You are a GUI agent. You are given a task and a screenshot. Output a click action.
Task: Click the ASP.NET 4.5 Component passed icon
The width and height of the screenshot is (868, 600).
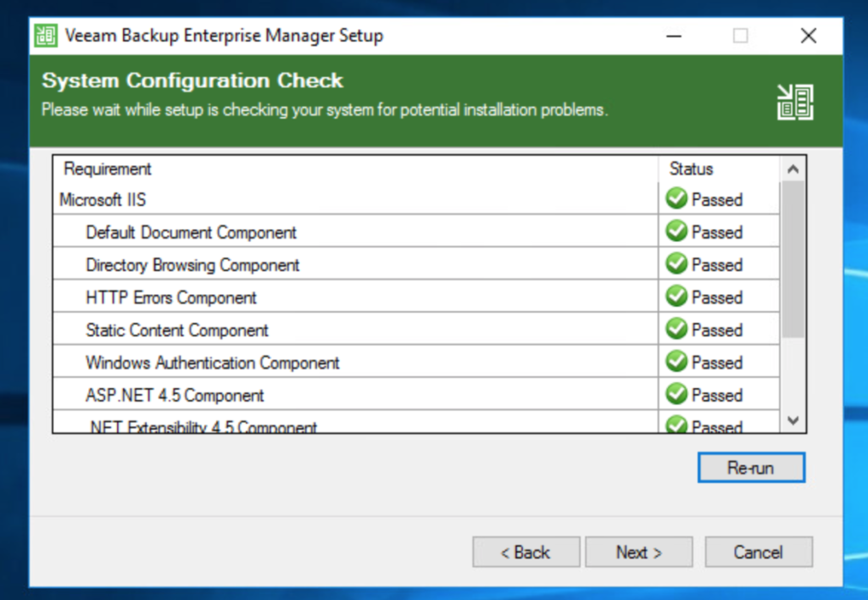(676, 394)
